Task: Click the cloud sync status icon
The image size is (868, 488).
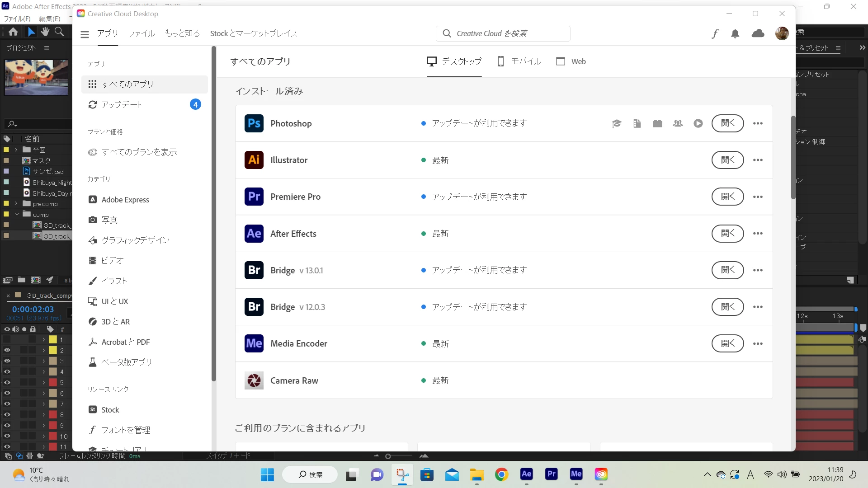Action: tap(758, 33)
